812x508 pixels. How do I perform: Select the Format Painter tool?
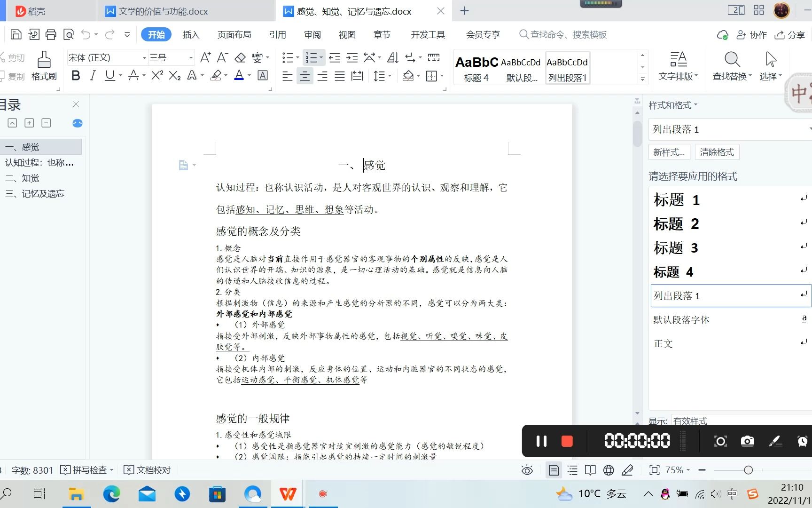click(44, 66)
